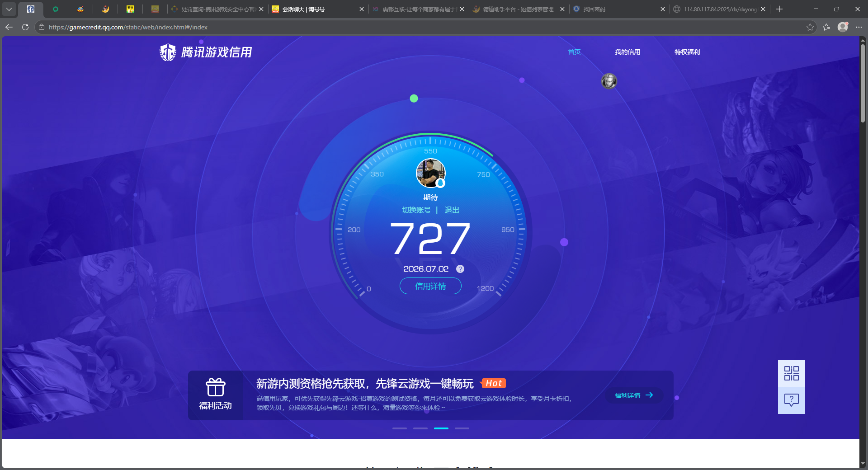Open the browser tab list dropdown
The width and height of the screenshot is (868, 470).
[9, 9]
